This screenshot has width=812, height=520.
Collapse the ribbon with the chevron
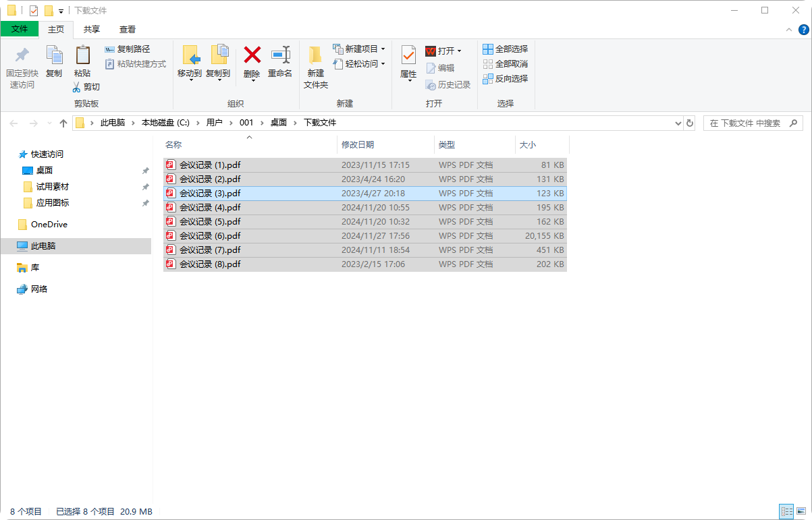coord(789,30)
